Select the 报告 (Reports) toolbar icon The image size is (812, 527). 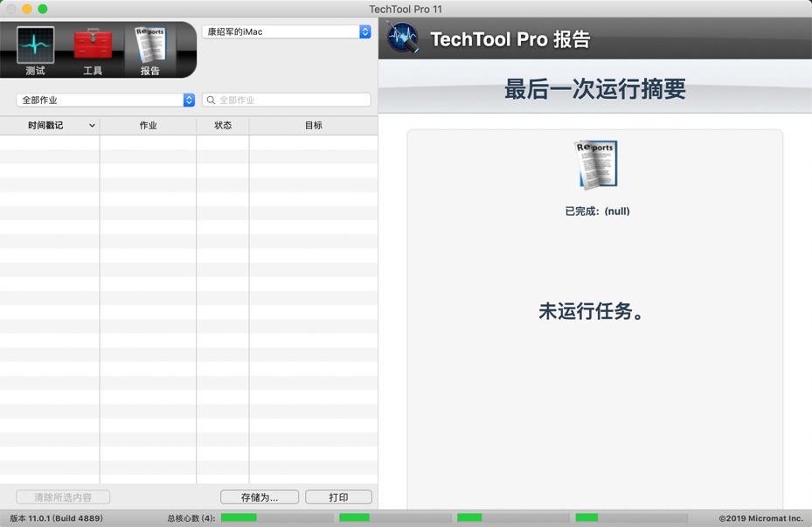point(150,50)
